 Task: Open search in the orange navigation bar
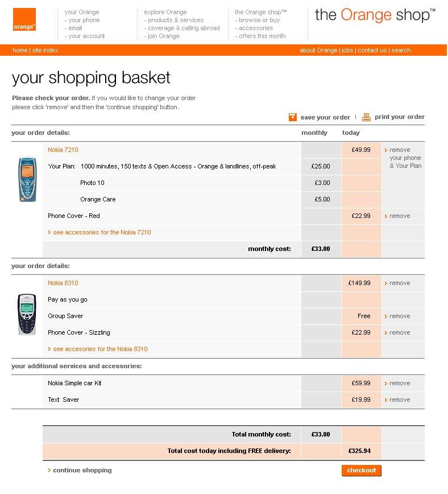[401, 51]
